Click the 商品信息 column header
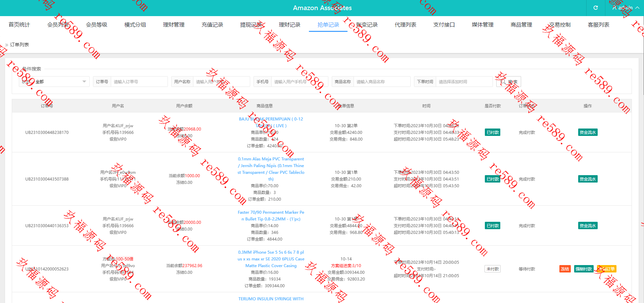The image size is (644, 303). pos(265,106)
